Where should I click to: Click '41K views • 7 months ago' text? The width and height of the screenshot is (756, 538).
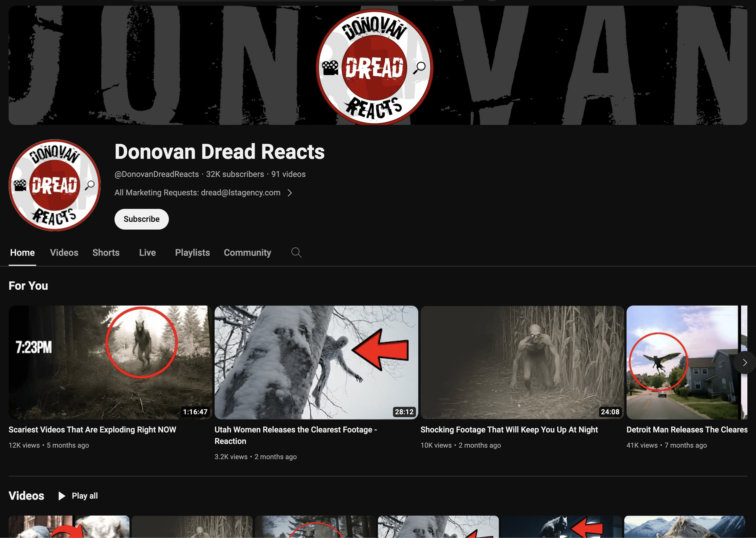click(667, 445)
